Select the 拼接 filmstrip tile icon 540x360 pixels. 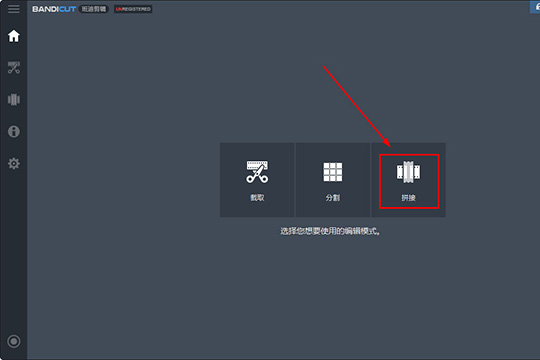click(408, 172)
